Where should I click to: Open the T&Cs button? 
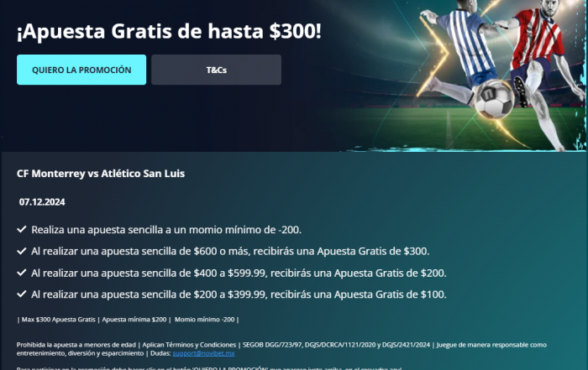(x=217, y=70)
